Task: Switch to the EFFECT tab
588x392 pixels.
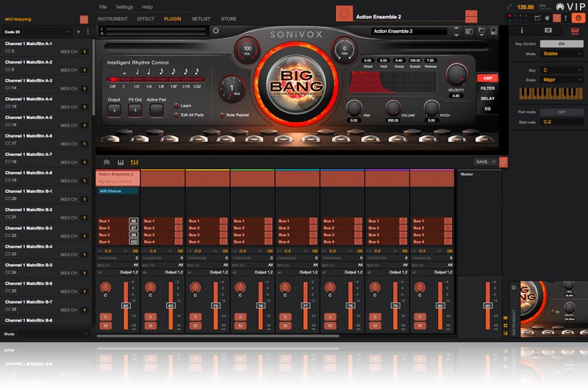Action: [146, 18]
